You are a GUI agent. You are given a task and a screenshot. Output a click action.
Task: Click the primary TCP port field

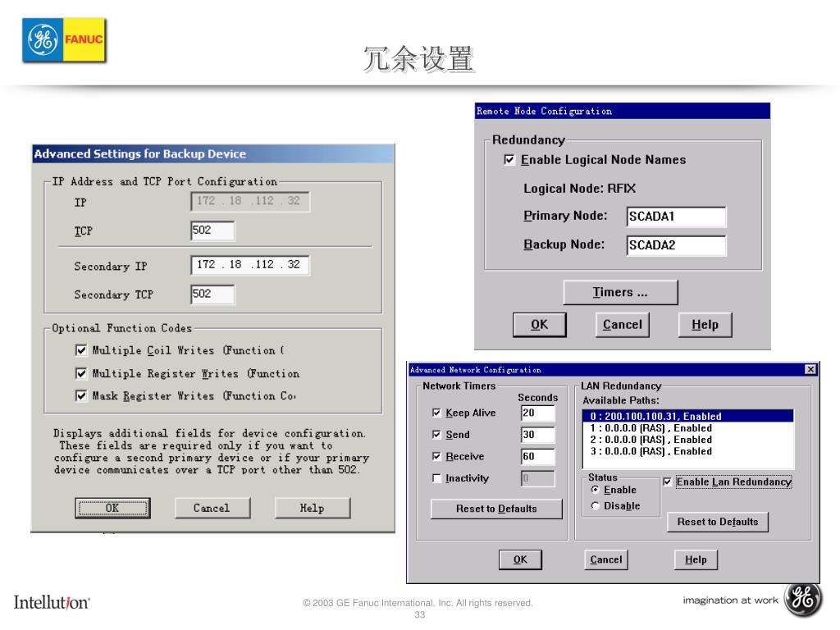pos(212,231)
